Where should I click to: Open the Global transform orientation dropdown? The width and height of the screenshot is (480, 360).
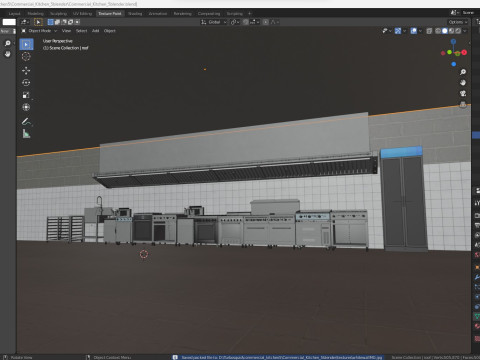tap(214, 22)
